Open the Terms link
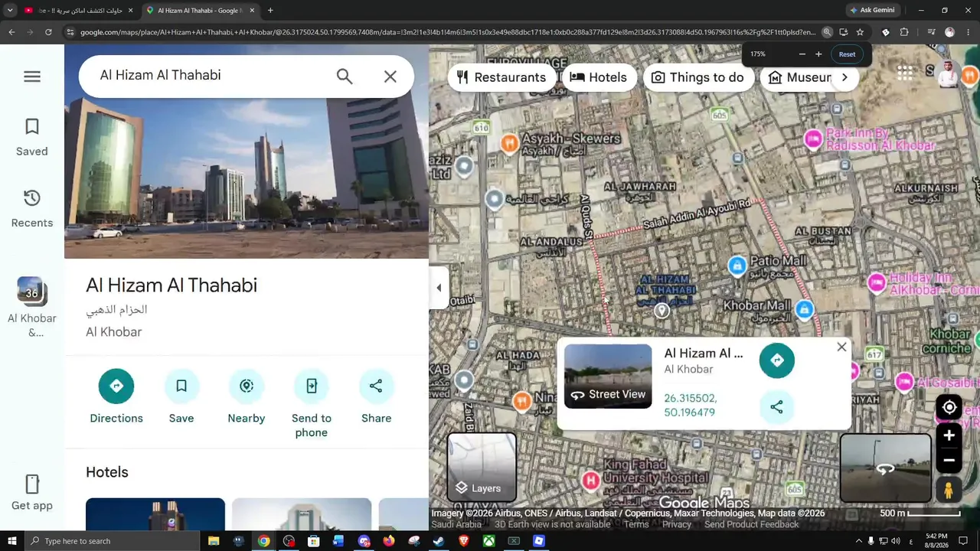This screenshot has height=551, width=980. (x=636, y=524)
